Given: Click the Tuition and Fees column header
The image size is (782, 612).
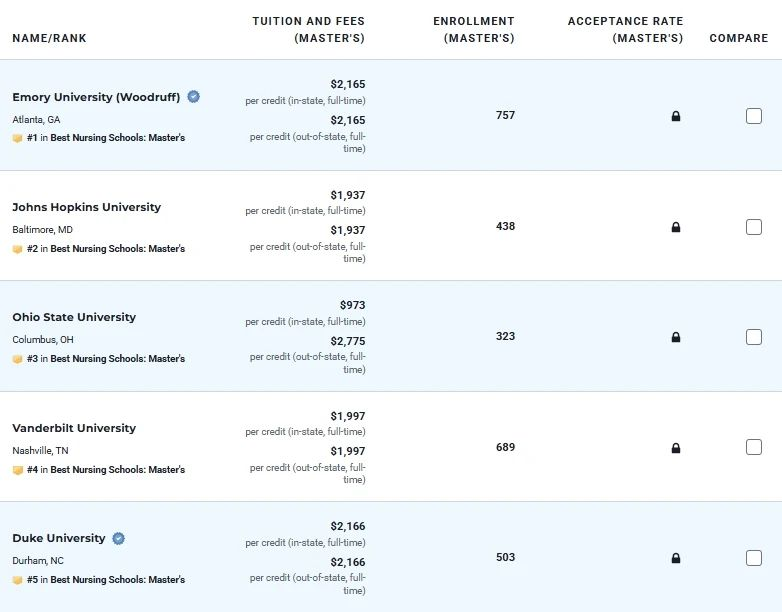Looking at the screenshot, I should click(309, 29).
